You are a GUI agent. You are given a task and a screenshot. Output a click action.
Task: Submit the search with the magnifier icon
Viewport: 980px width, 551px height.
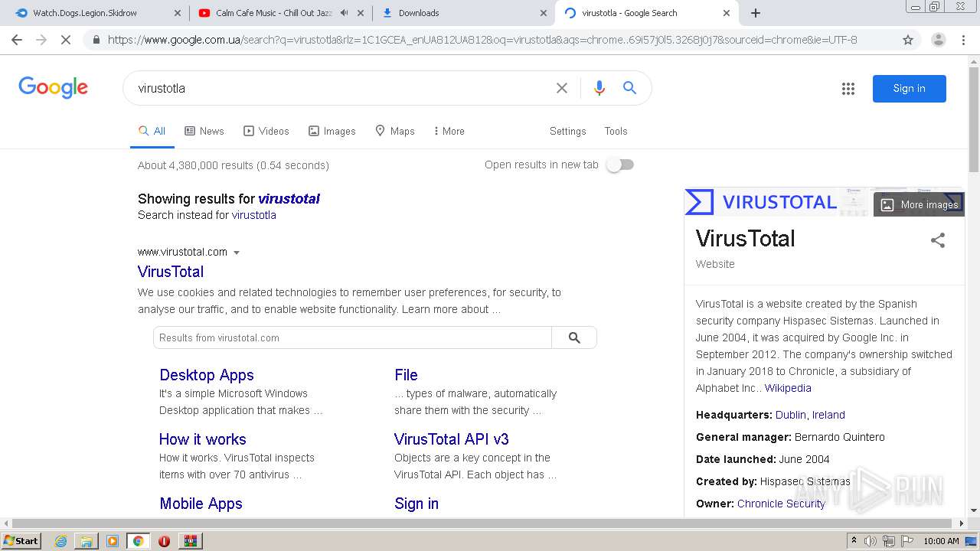[x=629, y=88]
